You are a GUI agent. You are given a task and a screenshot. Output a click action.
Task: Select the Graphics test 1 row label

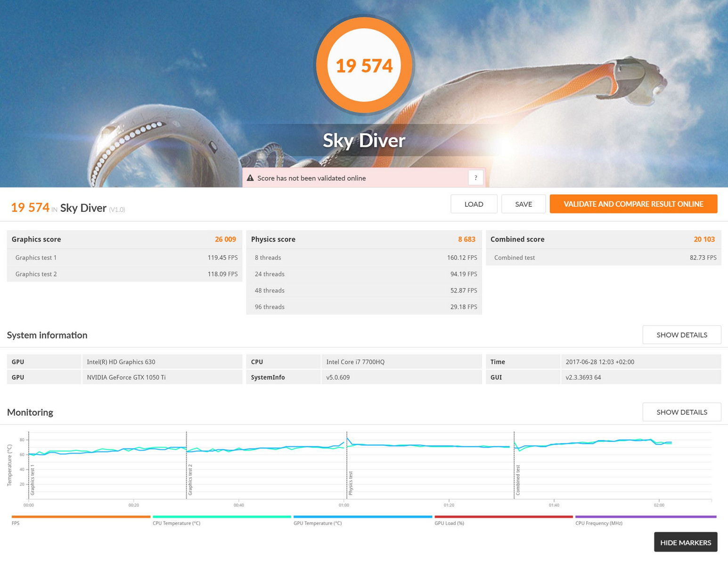(x=36, y=258)
